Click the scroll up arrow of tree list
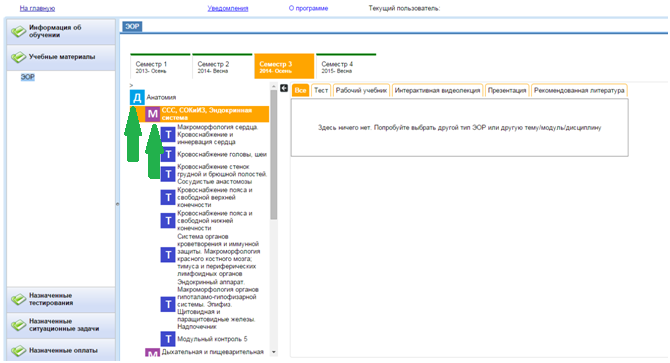This screenshot has height=363, width=670. 274,87
